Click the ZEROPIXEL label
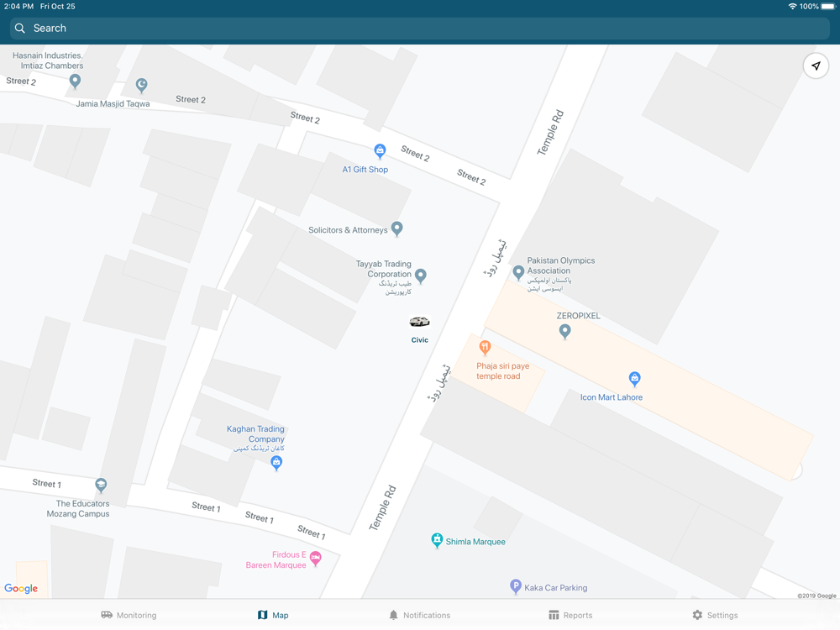The width and height of the screenshot is (840, 630). [x=578, y=316]
